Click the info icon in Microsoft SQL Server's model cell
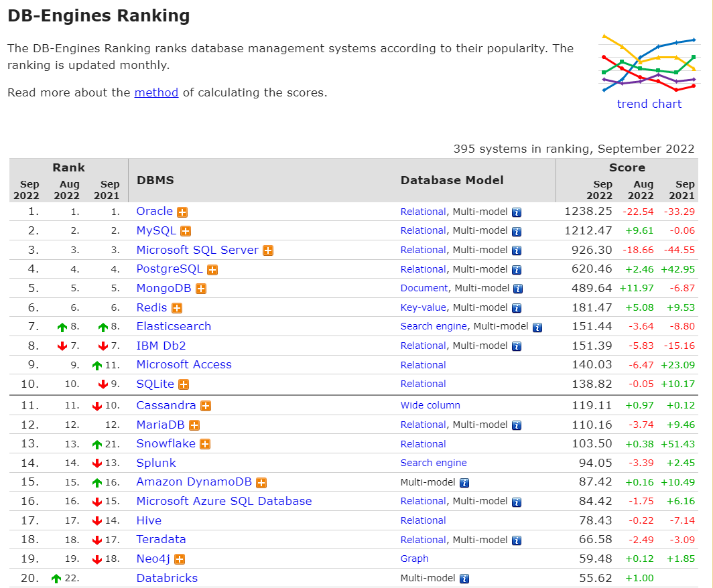This screenshot has width=713, height=588. coord(517,251)
